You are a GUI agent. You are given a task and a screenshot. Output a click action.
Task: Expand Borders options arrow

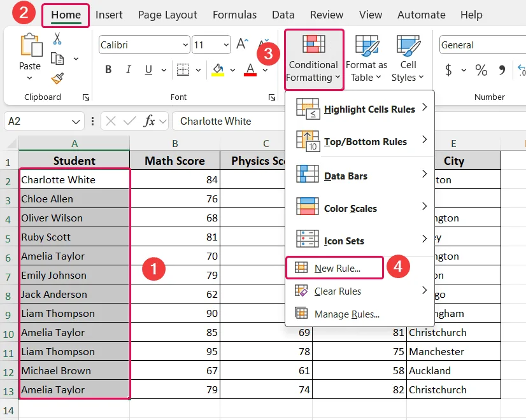coord(198,70)
